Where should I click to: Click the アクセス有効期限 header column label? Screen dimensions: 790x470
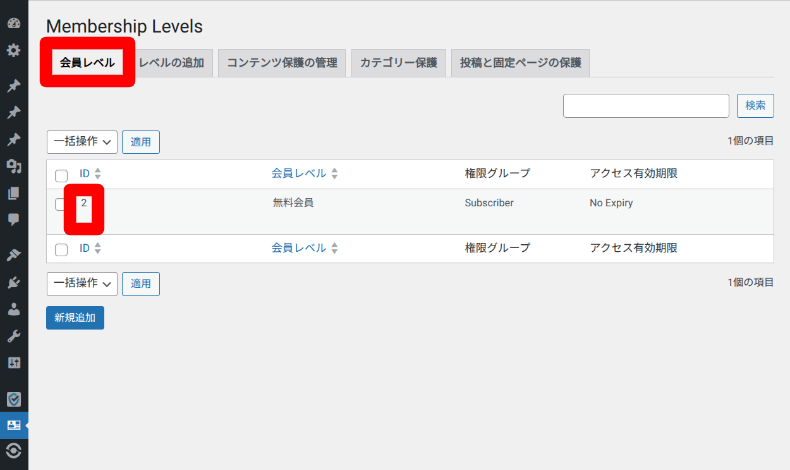point(633,173)
